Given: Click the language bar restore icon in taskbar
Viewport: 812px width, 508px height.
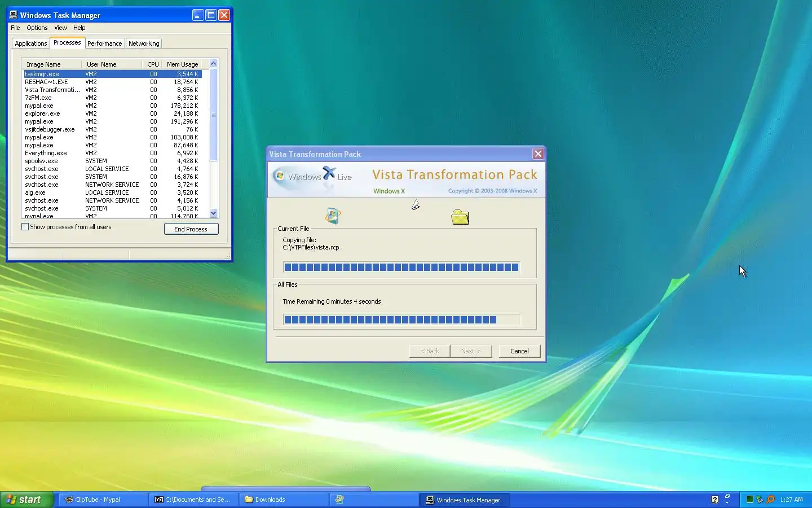Looking at the screenshot, I should [727, 496].
